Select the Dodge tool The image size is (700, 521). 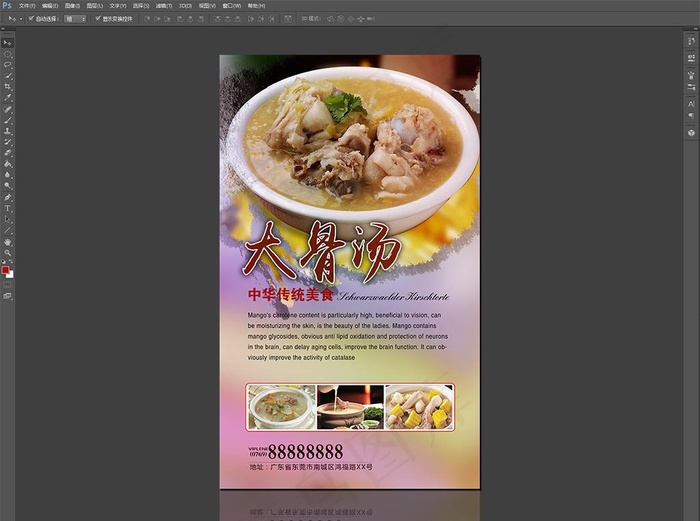tap(8, 186)
